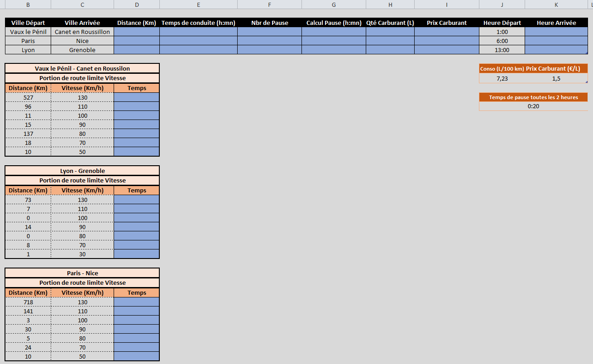Select empty Temps de conduite cell in Paris row
Screen dimensions: 593x364
(x=199, y=41)
